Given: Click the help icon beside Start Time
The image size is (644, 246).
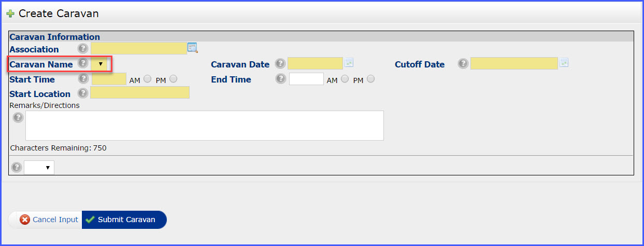Looking at the screenshot, I should point(82,79).
